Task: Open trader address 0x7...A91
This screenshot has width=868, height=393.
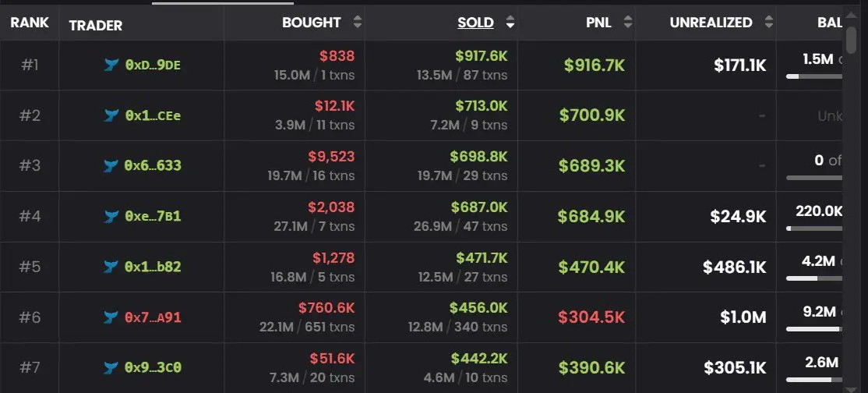Action: 153,317
